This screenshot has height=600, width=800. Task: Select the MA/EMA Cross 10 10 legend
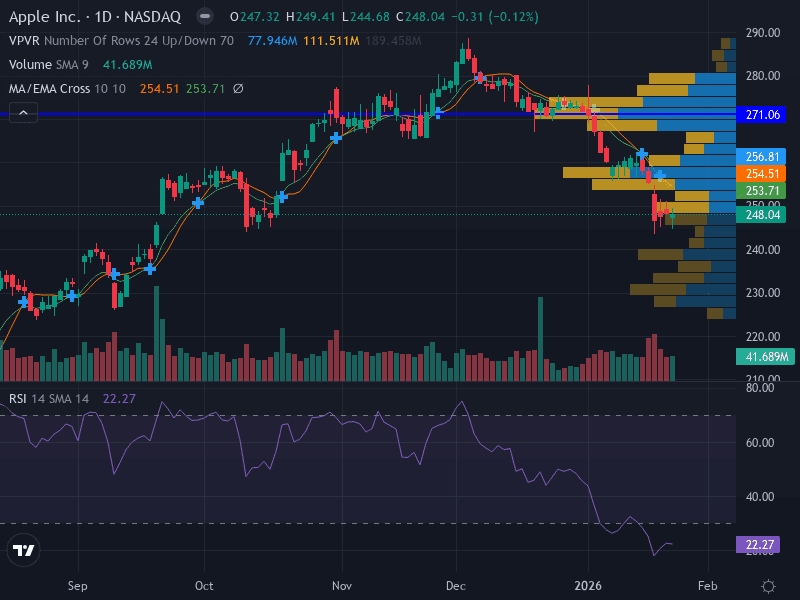(x=67, y=89)
